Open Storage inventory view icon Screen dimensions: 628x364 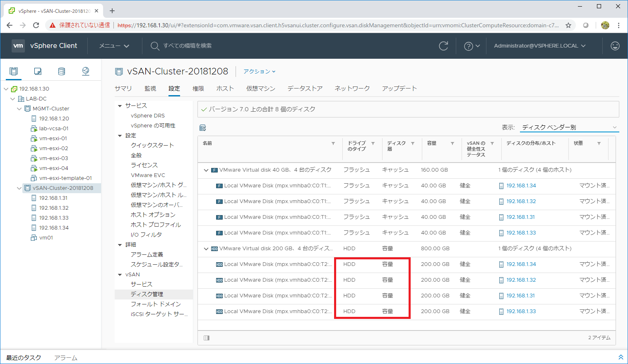[62, 71]
